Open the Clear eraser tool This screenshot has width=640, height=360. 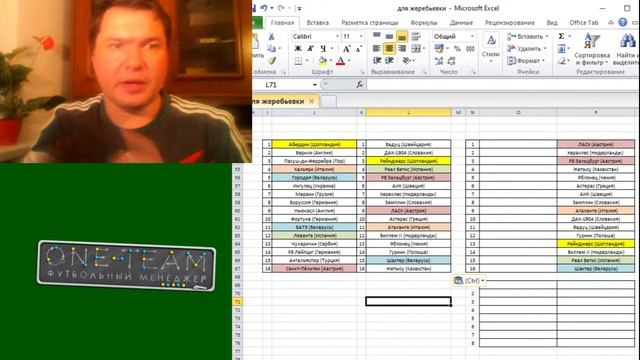tap(562, 61)
